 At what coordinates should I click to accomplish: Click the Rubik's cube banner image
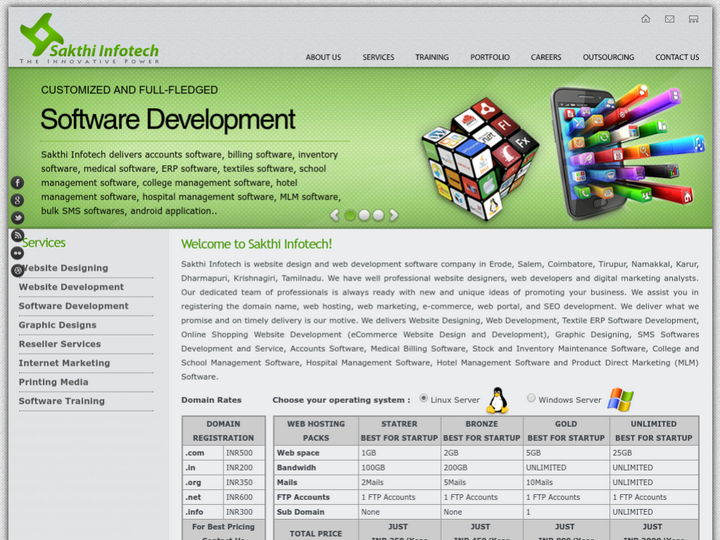(x=480, y=159)
